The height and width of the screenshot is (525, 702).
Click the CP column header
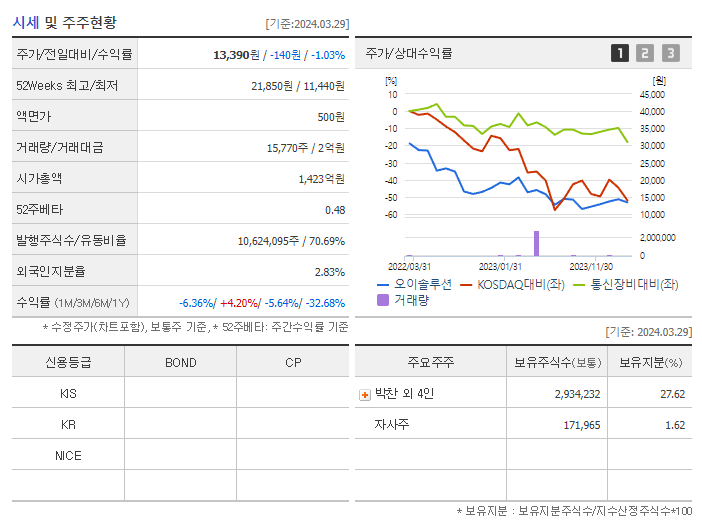point(293,362)
